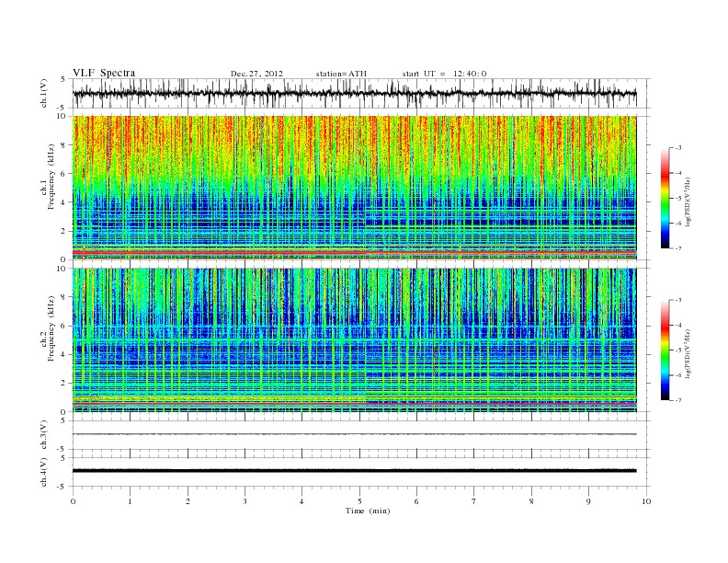Click the "start UT = 12:40:0" label

coord(444,74)
